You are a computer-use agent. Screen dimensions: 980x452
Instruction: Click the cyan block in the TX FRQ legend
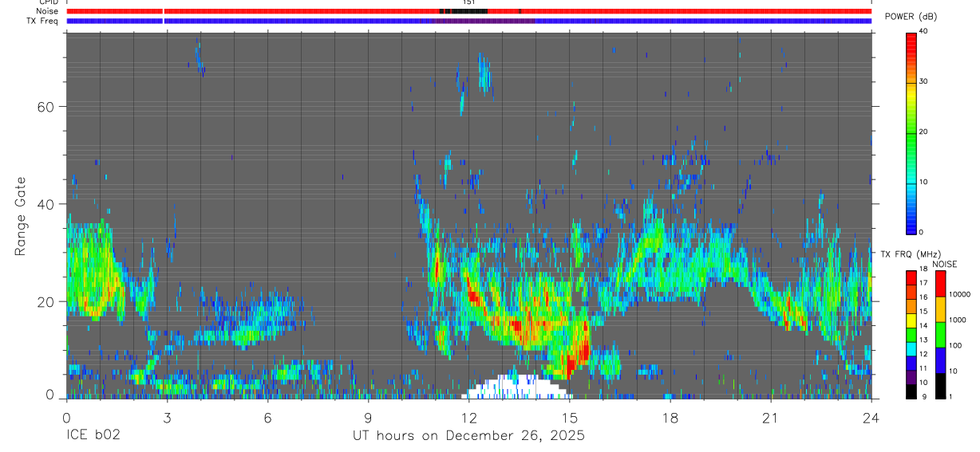point(911,348)
